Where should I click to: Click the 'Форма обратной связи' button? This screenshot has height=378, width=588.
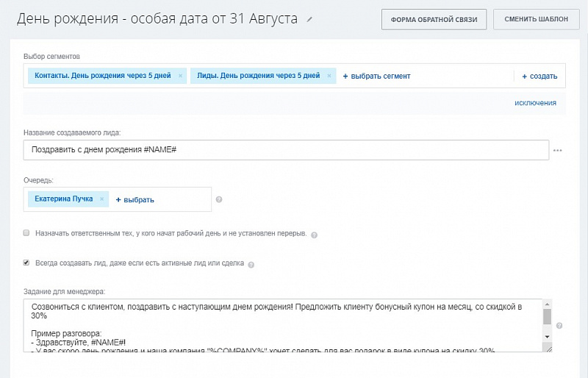(x=434, y=20)
